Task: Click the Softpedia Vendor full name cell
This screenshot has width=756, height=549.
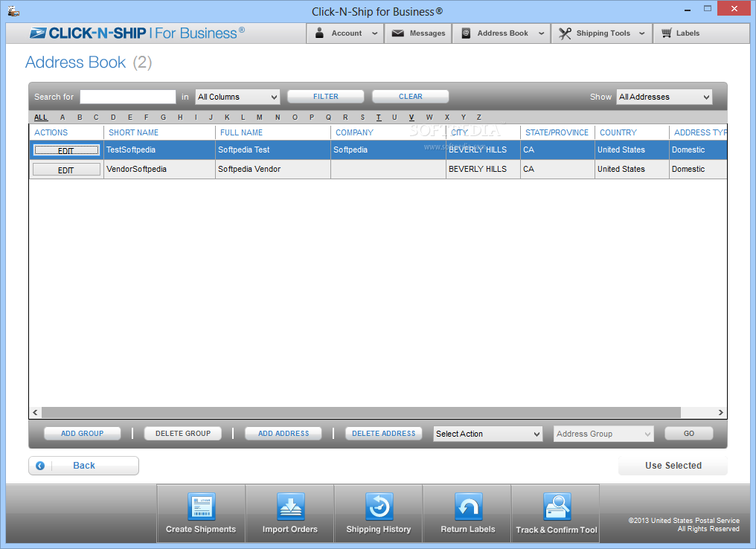Action: point(273,169)
